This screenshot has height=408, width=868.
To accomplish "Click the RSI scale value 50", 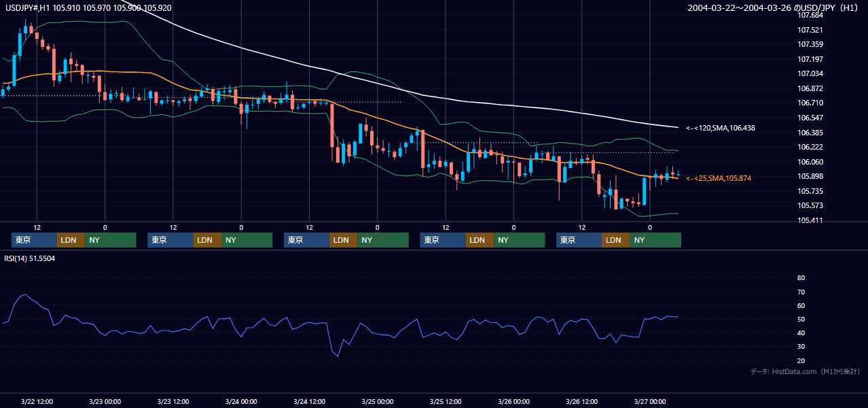I will tap(801, 319).
